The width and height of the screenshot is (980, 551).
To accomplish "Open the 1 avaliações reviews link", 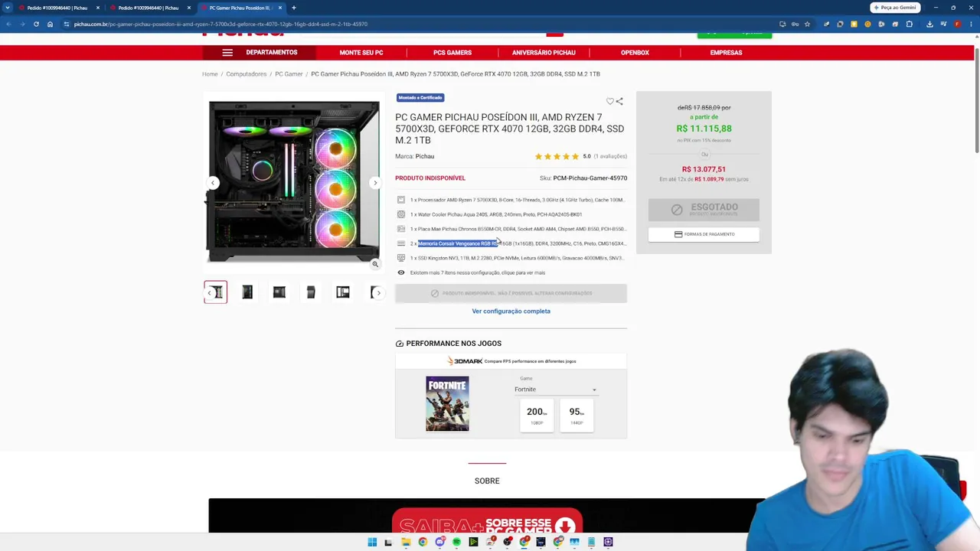I will [x=610, y=156].
